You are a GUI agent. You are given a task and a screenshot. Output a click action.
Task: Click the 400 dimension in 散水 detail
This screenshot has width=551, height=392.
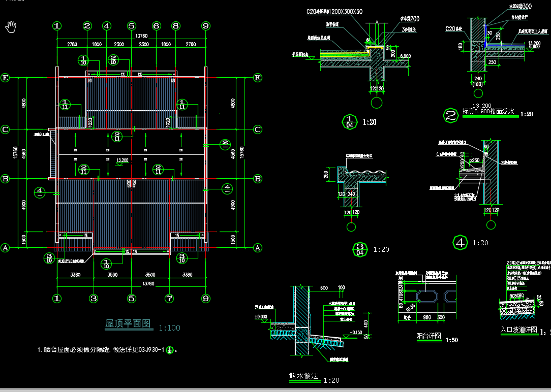click(366, 323)
